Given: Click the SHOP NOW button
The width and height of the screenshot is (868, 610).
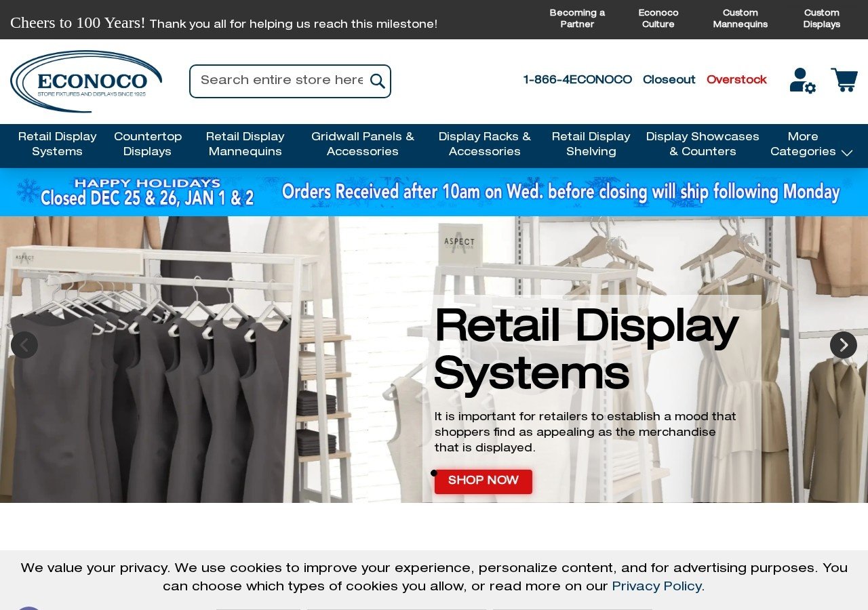Looking at the screenshot, I should tap(483, 481).
